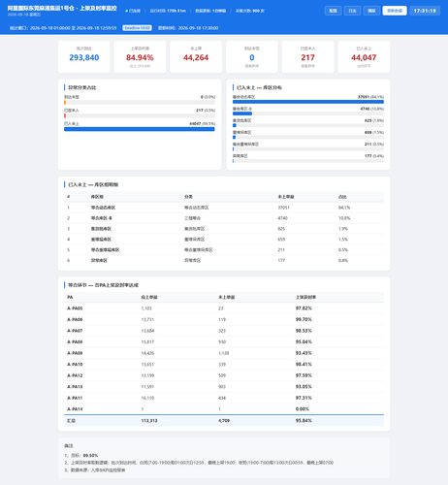The height and width of the screenshot is (485, 448).
Task: Click the 95.84% total rate in summary row
Action: click(304, 421)
